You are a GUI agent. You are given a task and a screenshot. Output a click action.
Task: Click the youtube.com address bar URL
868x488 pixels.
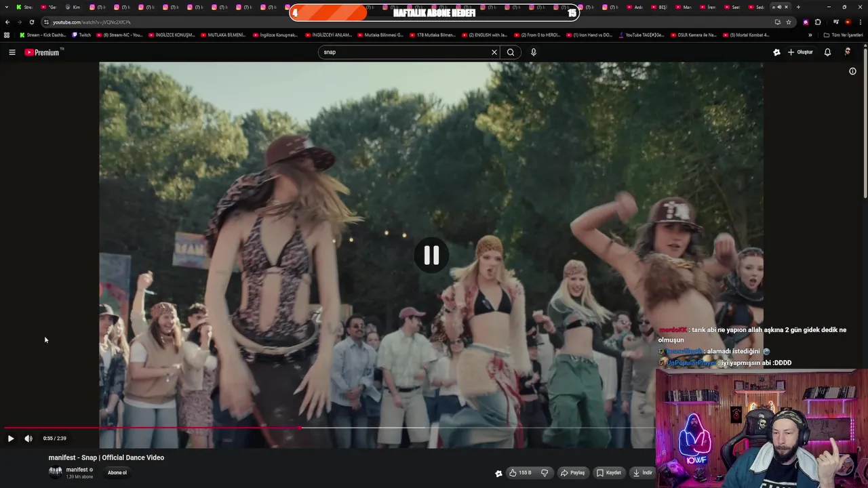(x=92, y=22)
